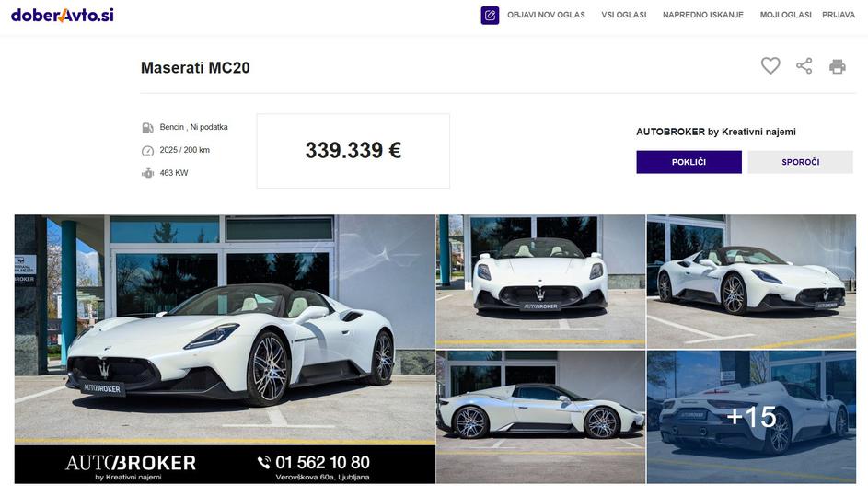This screenshot has width=868, height=496.
Task: Call seller with POKLIČI button
Action: pyautogui.click(x=689, y=162)
